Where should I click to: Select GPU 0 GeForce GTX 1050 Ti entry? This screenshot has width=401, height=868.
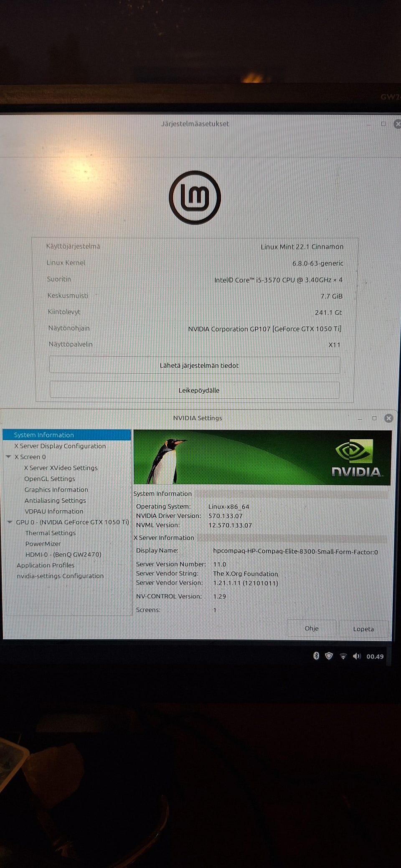pos(72,522)
